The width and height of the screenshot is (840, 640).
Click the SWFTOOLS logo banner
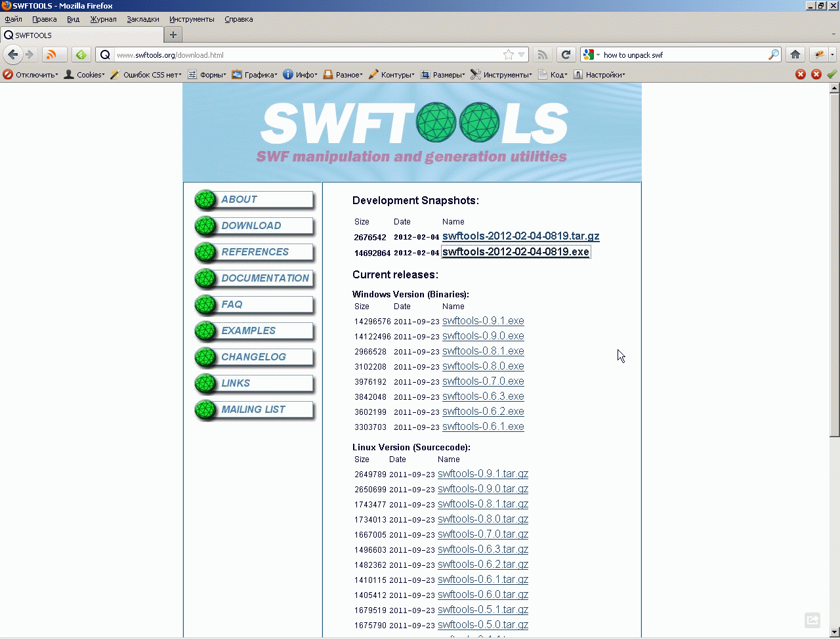(412, 132)
